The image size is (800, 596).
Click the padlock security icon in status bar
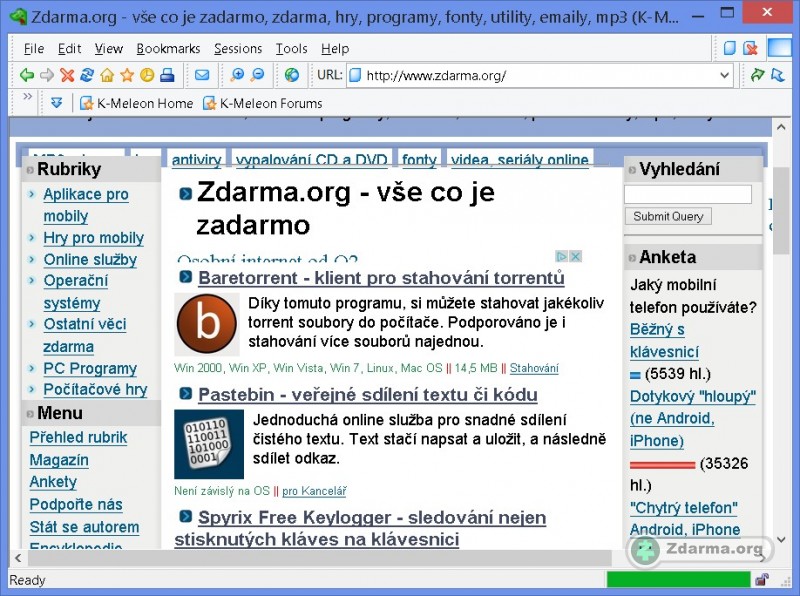tap(762, 579)
